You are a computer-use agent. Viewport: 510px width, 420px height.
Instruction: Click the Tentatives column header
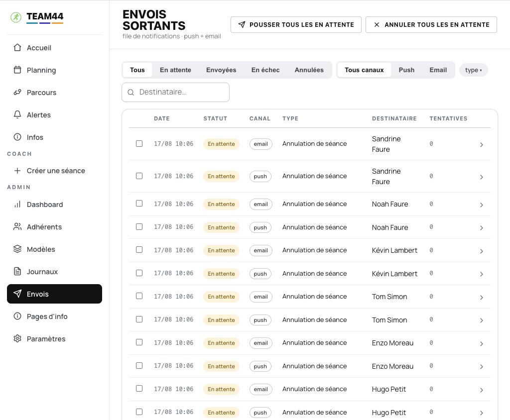448,118
